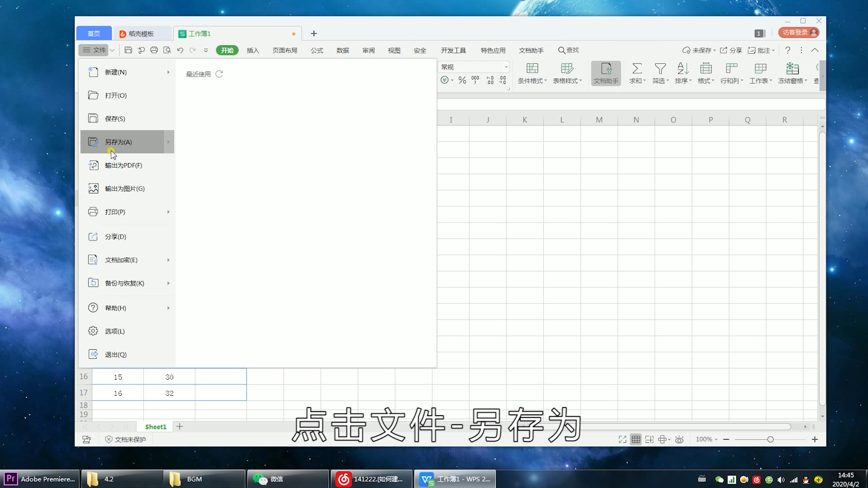Click the decrease decimal places icon
Screen dimensions: 868x488
tap(503, 80)
